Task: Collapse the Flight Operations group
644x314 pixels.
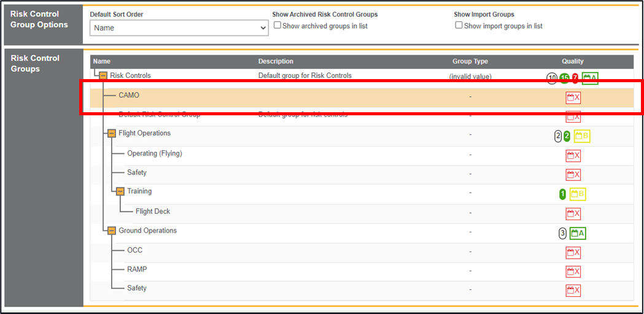Action: [x=112, y=134]
